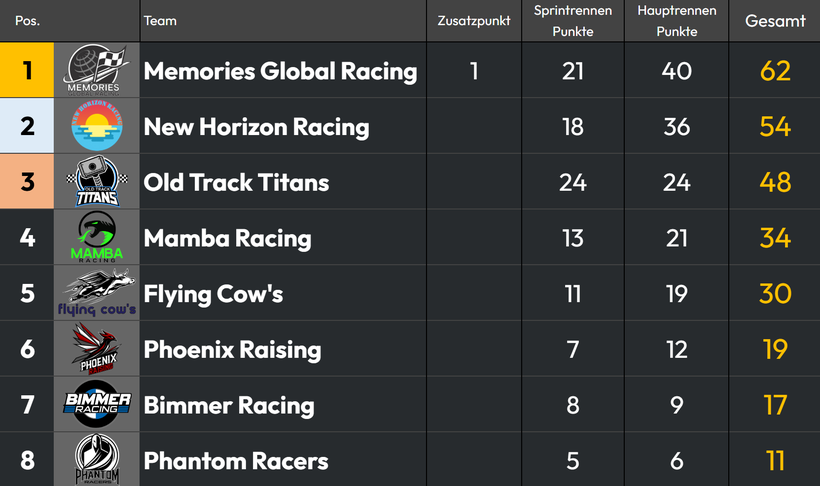
Task: Click the Memories Global Racing team logo
Action: 97,70
